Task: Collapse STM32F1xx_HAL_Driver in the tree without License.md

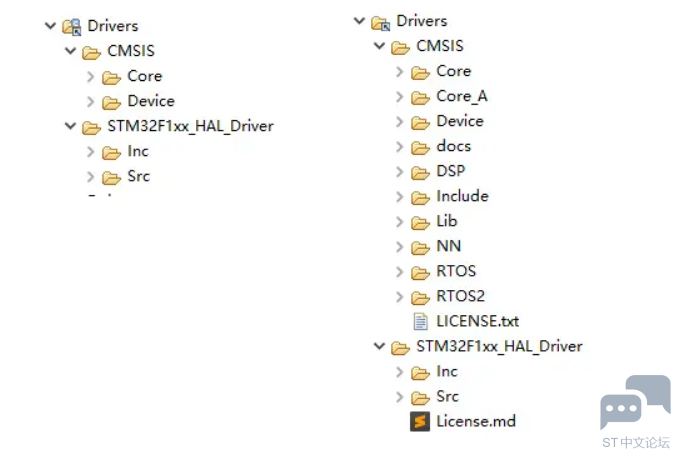Action: point(70,126)
